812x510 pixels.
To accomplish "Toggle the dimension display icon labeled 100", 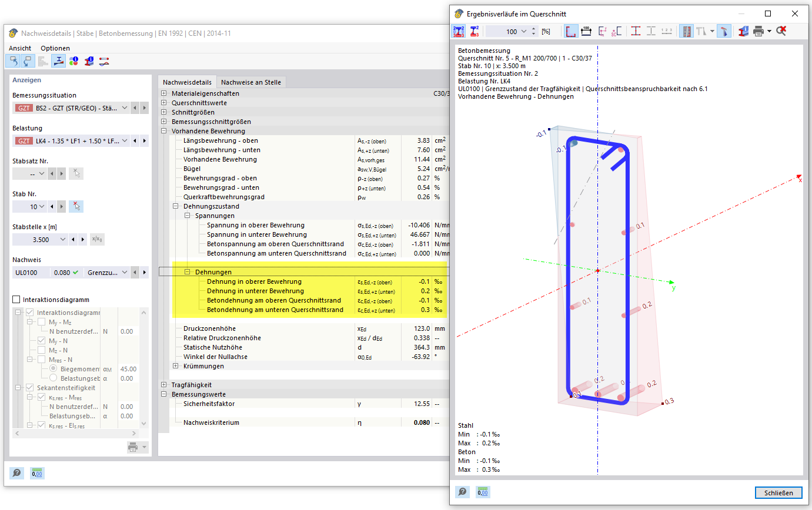I will click(586, 31).
